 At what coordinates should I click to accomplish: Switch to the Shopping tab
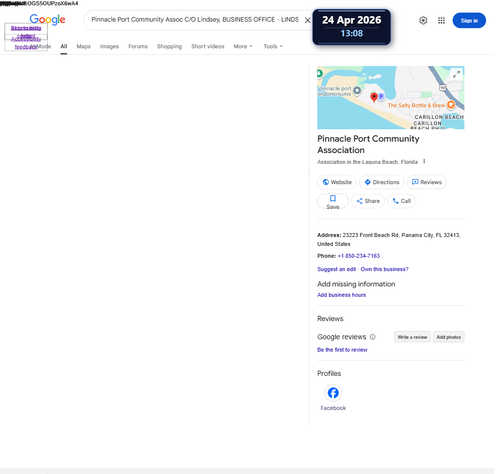pyautogui.click(x=169, y=46)
